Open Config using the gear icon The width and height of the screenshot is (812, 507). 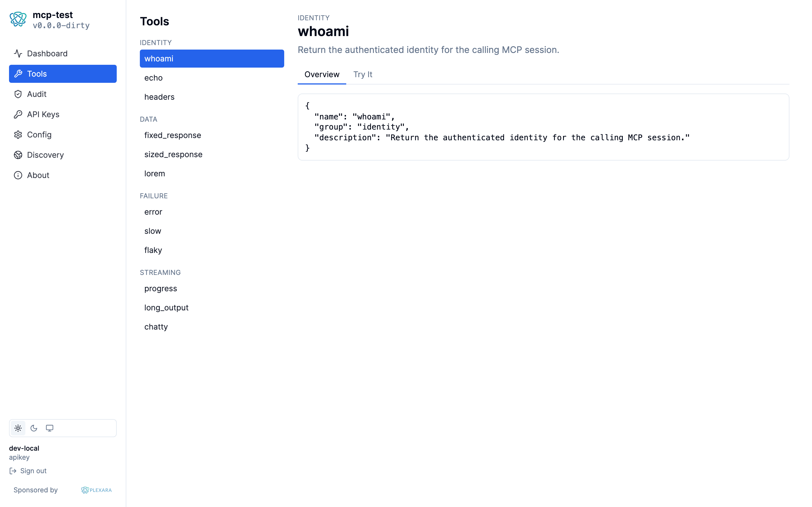[18, 134]
